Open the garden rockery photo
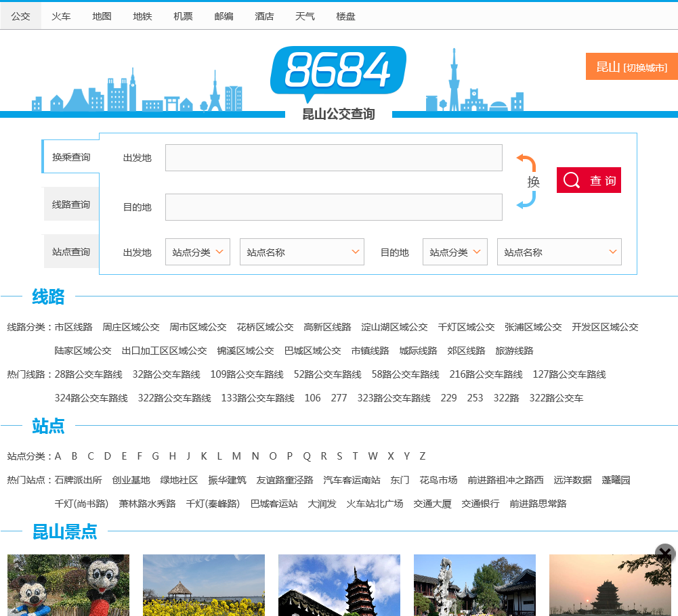Screen dimensions: 678x616 [475, 585]
